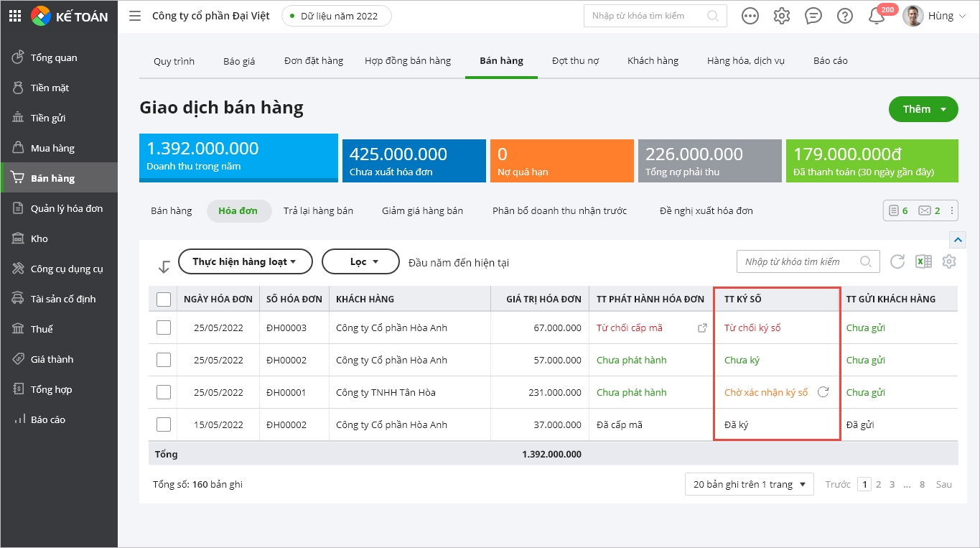
Task: Open the chat messages icon
Action: pyautogui.click(x=813, y=16)
